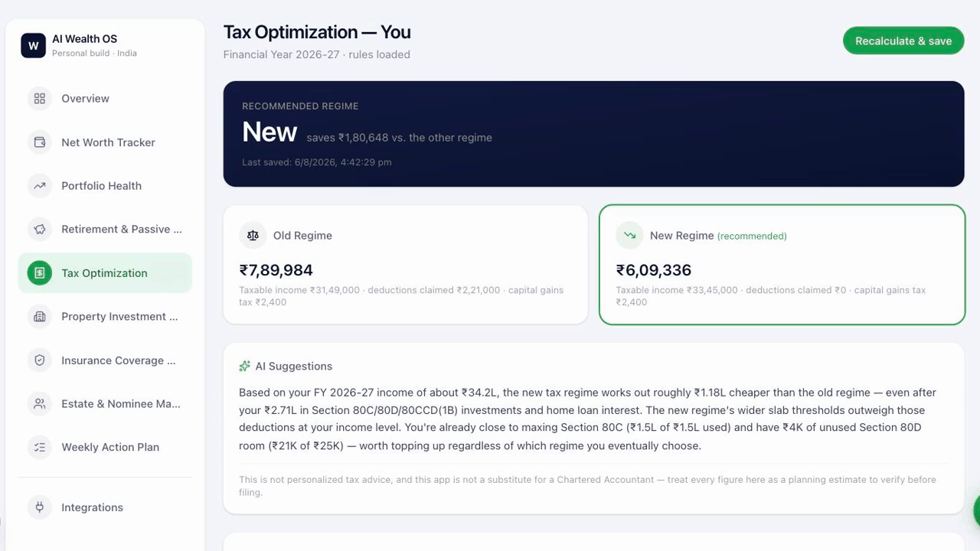
Task: Click the ₹7,89,984 old regime amount
Action: 276,270
